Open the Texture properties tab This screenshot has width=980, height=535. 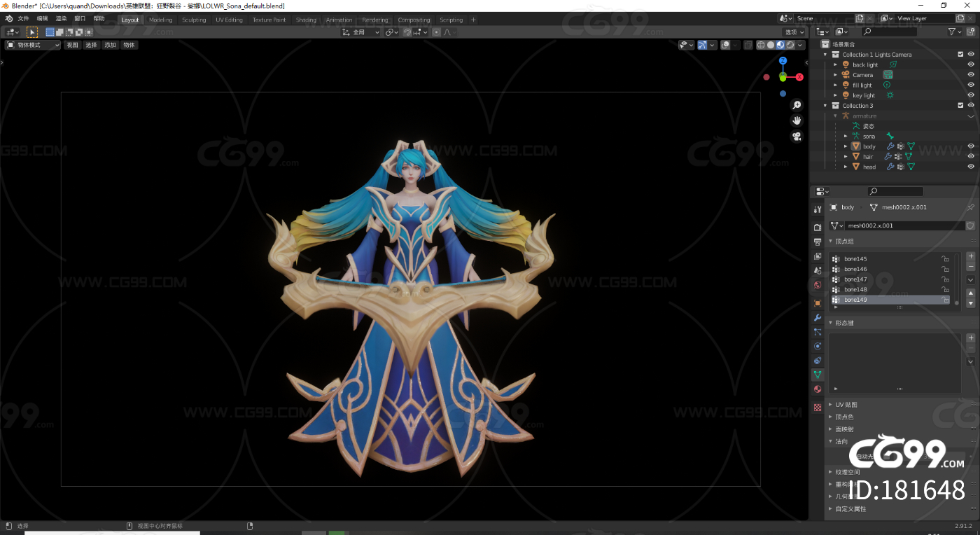(x=817, y=407)
